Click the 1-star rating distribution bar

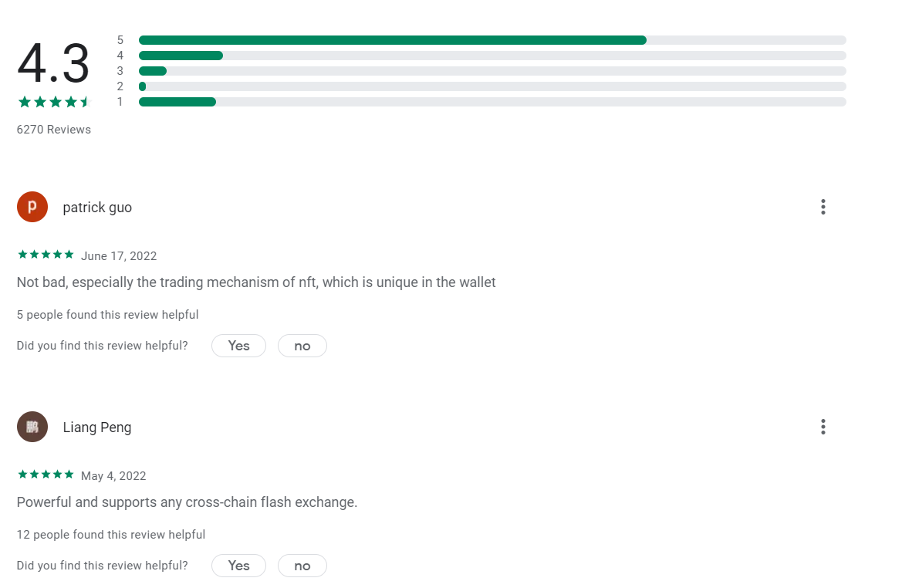coord(492,102)
